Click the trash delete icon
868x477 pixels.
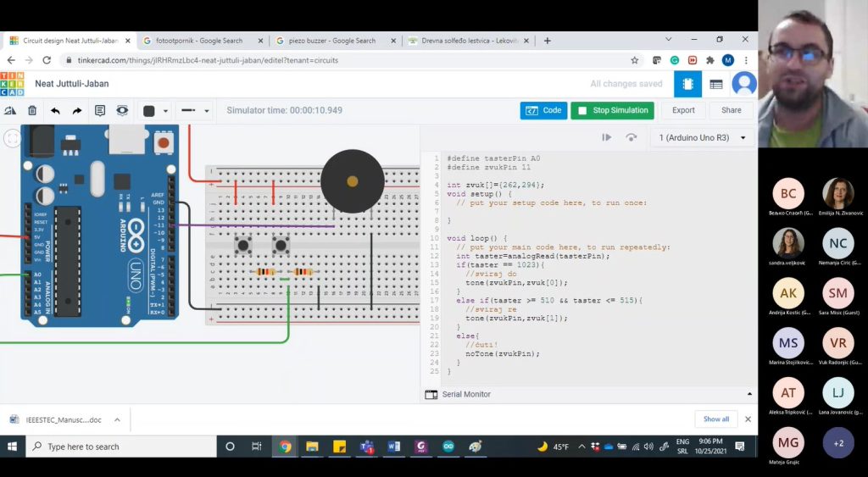click(x=32, y=110)
